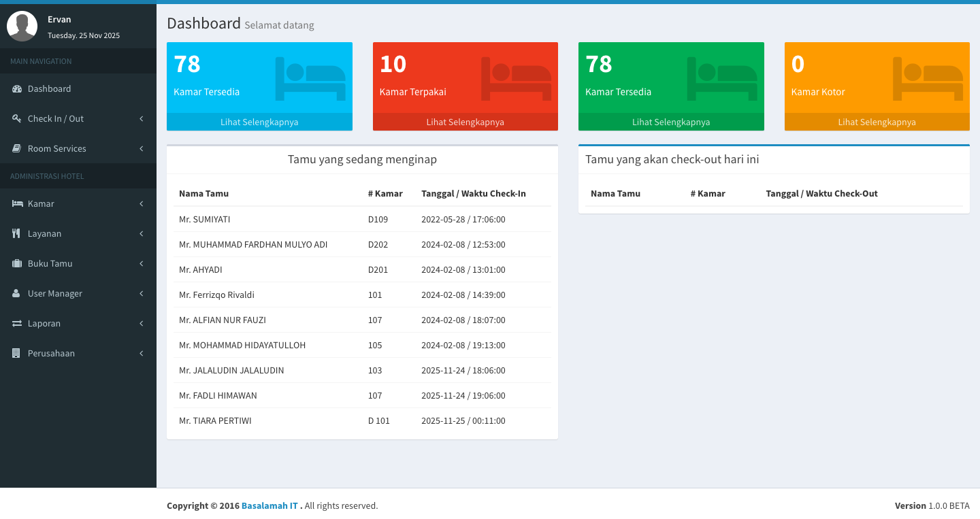
Task: Expand the Kamar submenu arrow
Action: (x=142, y=204)
